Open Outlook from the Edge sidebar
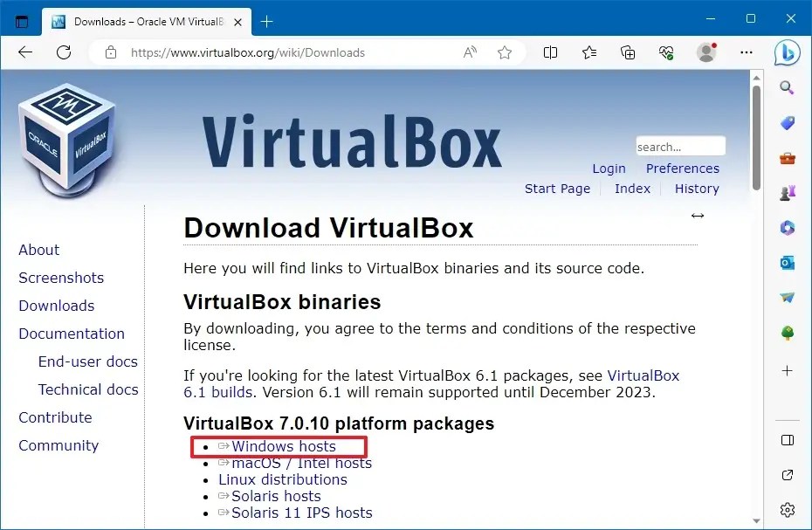The image size is (812, 530). click(x=787, y=262)
